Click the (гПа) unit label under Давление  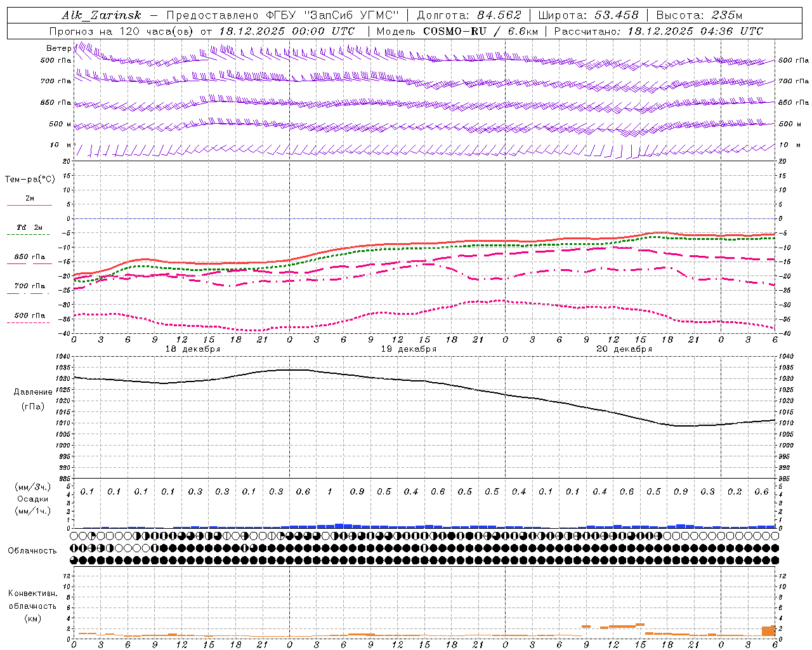click(33, 407)
